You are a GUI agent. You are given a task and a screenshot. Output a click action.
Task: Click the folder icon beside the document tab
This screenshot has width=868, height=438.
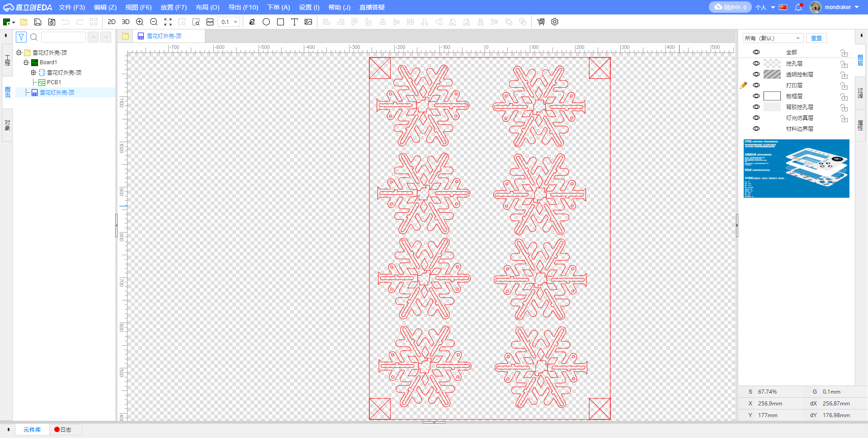click(x=125, y=36)
